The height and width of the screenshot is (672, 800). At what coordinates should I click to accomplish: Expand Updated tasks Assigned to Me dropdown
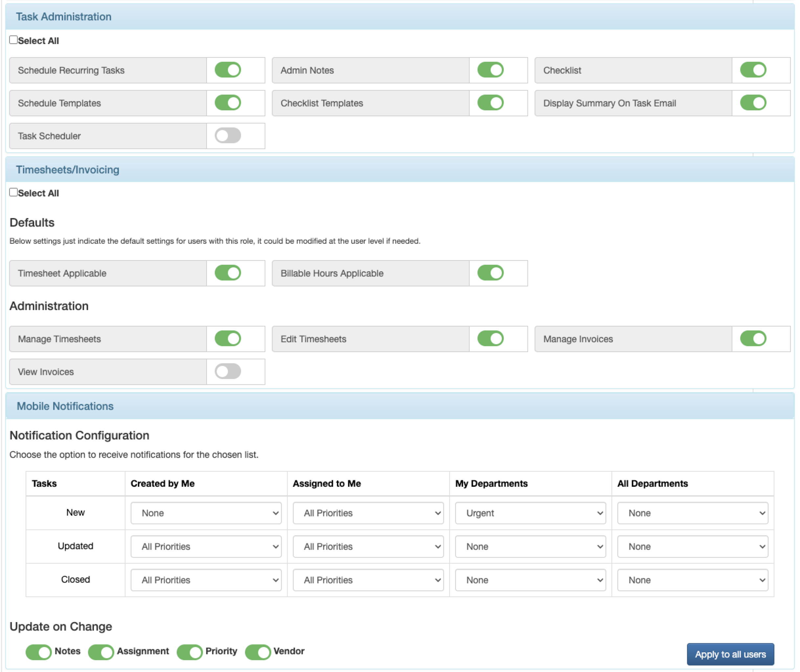point(368,547)
